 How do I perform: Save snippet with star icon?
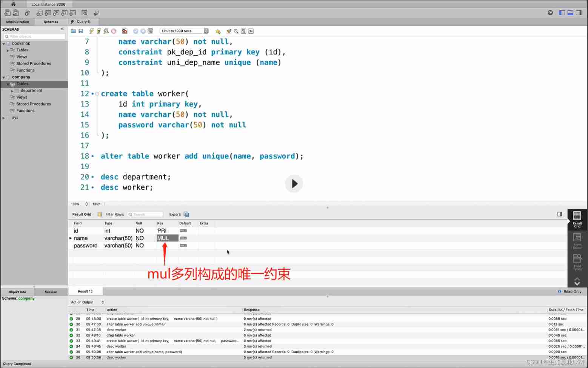coord(218,31)
